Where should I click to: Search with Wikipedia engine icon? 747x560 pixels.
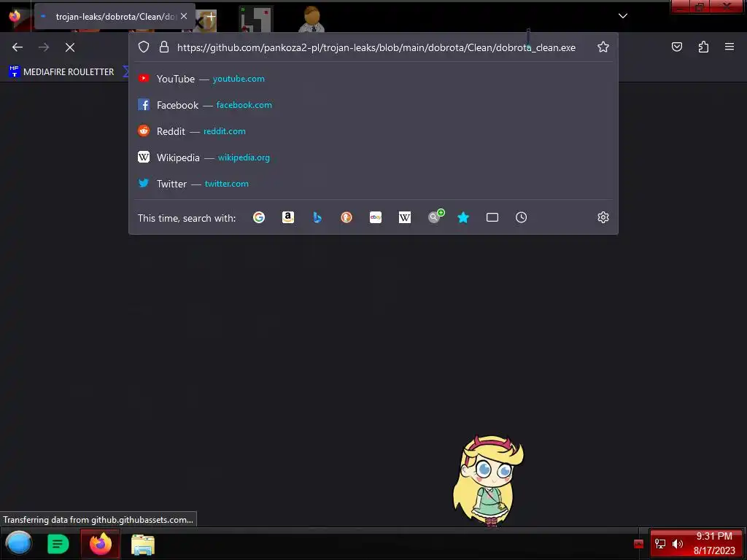pyautogui.click(x=404, y=217)
